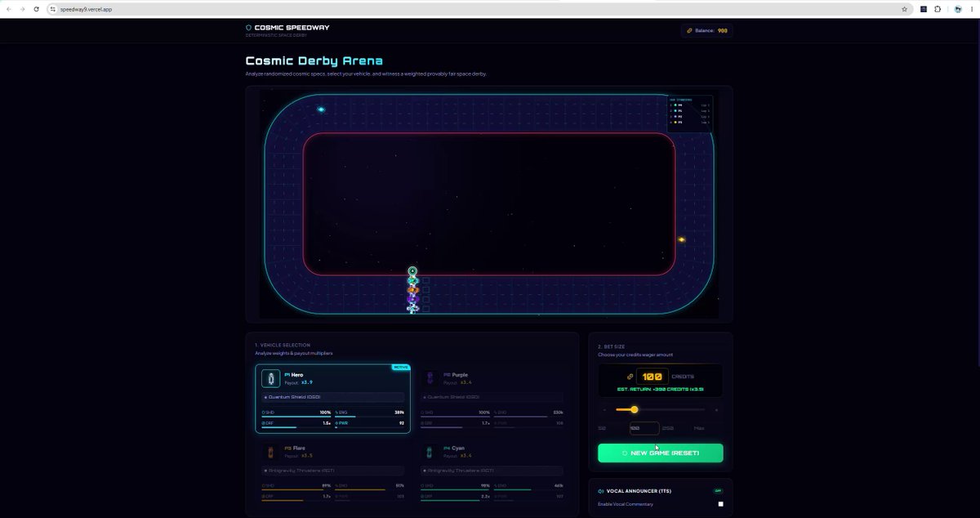
Task: Click the Balance display in the header
Action: pyautogui.click(x=709, y=30)
